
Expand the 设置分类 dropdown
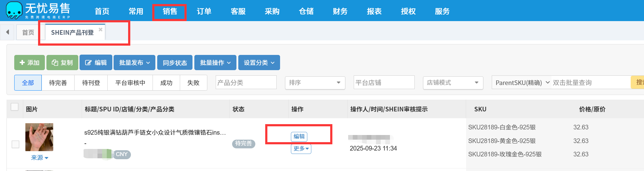pyautogui.click(x=259, y=63)
